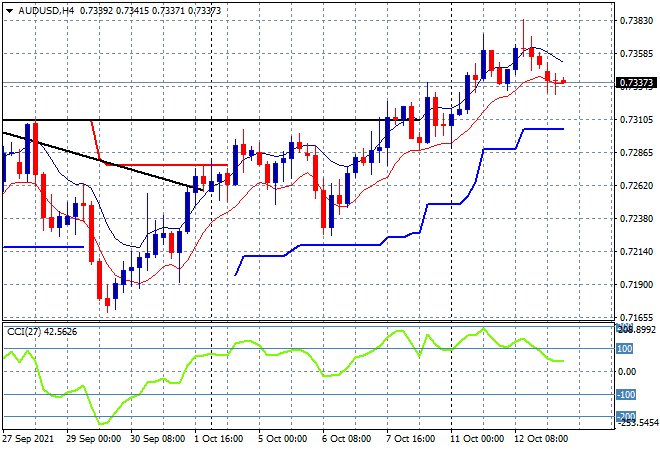Click the -253.5454 CCI scale value
Screen dimensions: 660x450
(637, 423)
